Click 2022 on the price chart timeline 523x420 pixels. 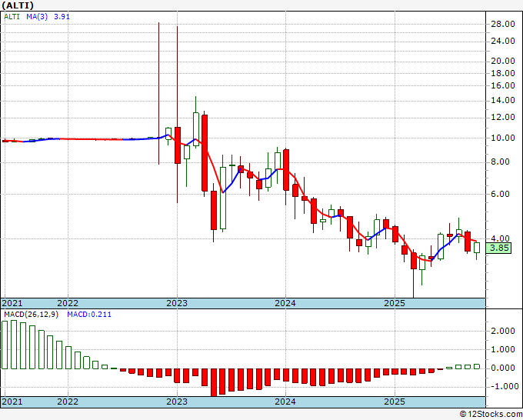click(68, 303)
